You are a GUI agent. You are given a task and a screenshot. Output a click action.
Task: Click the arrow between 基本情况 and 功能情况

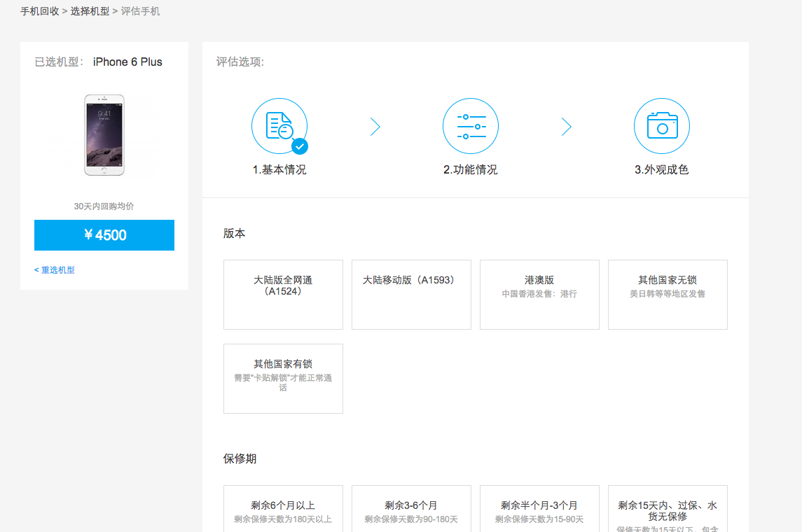(x=375, y=126)
